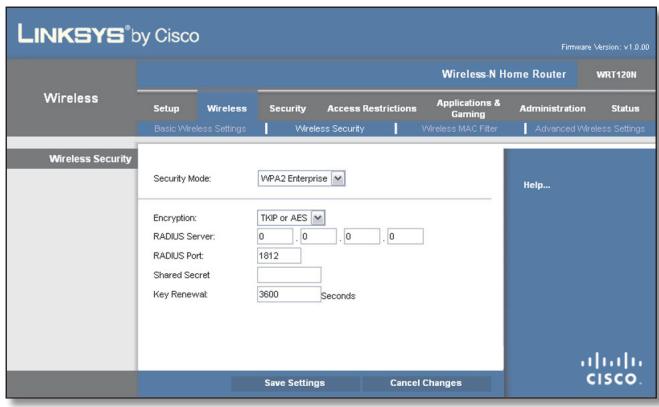Viewport: 659px width, 407px height.
Task: Open the Help... link
Action: [x=537, y=185]
